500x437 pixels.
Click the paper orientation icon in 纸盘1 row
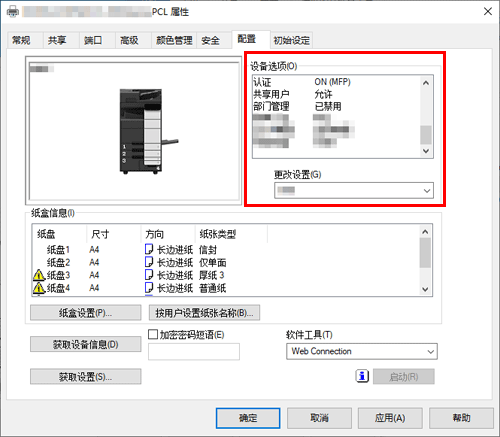tap(149, 249)
